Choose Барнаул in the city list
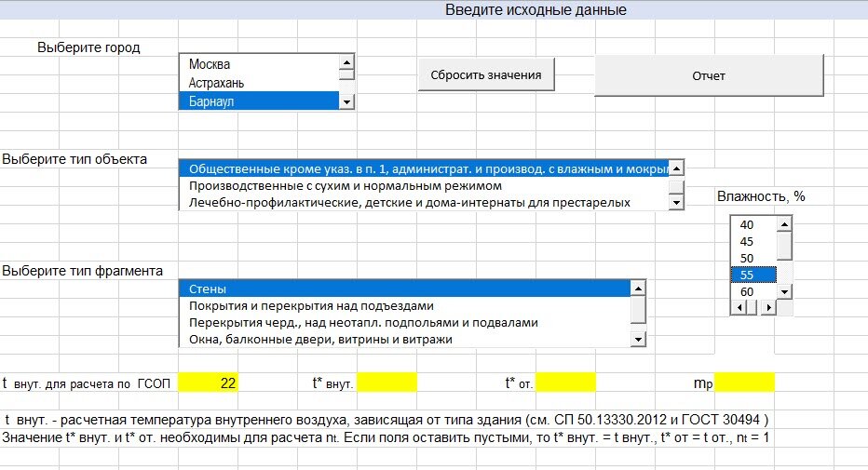Image resolution: width=868 pixels, height=470 pixels. [x=259, y=101]
